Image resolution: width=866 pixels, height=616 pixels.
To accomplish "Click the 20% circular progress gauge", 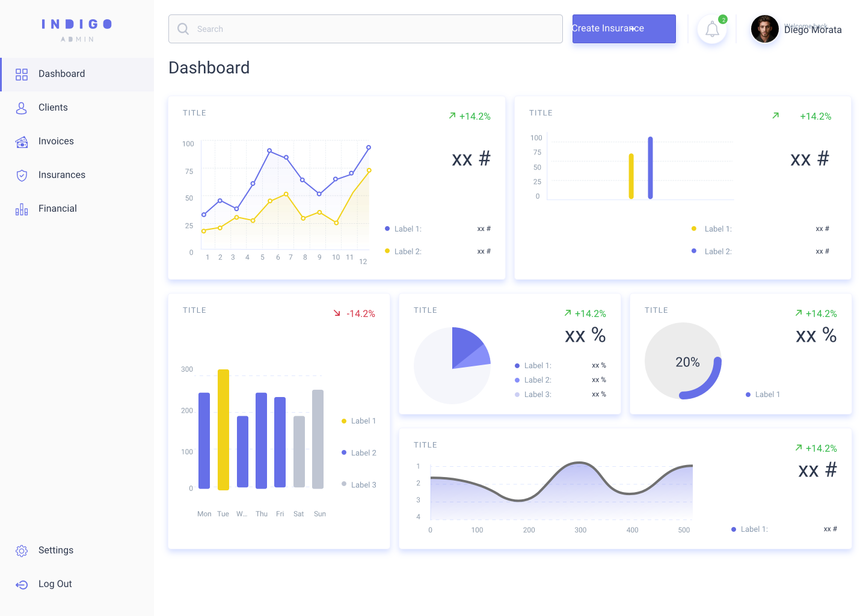I will click(683, 361).
